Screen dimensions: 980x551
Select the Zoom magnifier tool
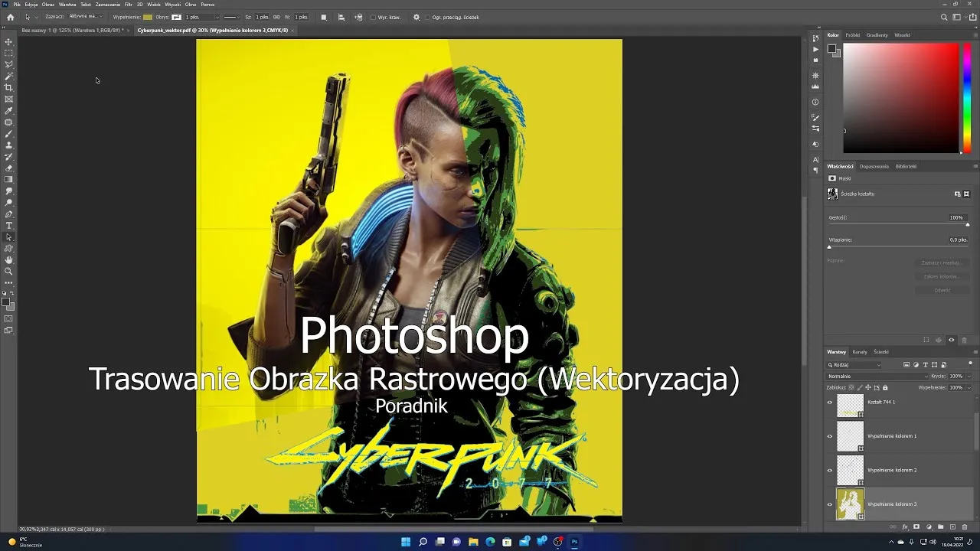[x=9, y=271]
